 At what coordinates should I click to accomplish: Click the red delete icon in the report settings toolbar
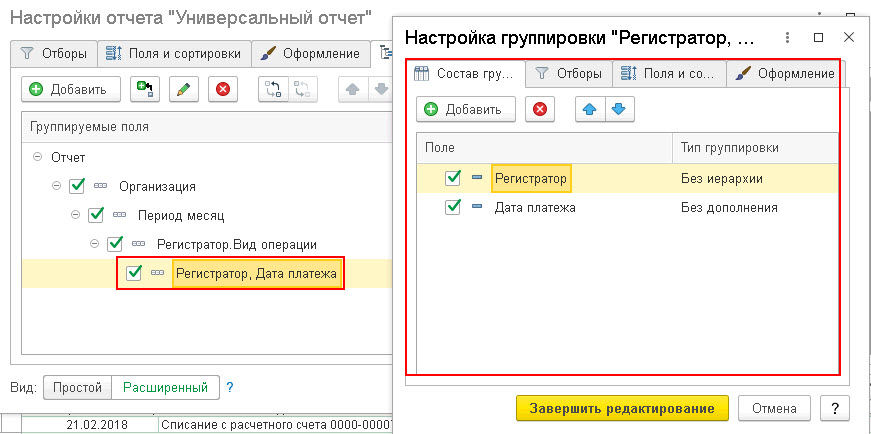pos(223,89)
